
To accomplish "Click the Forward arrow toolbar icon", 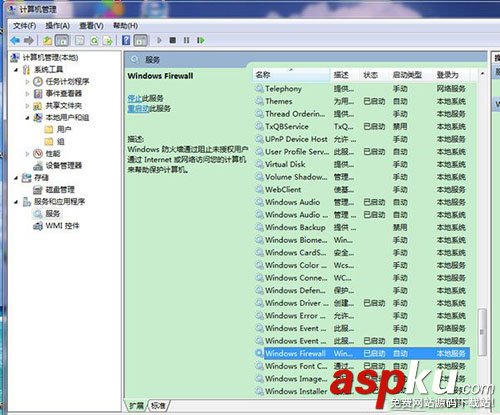I will point(29,41).
